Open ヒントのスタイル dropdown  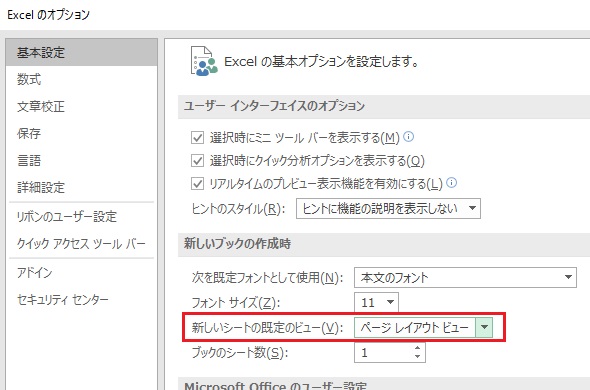(x=388, y=209)
